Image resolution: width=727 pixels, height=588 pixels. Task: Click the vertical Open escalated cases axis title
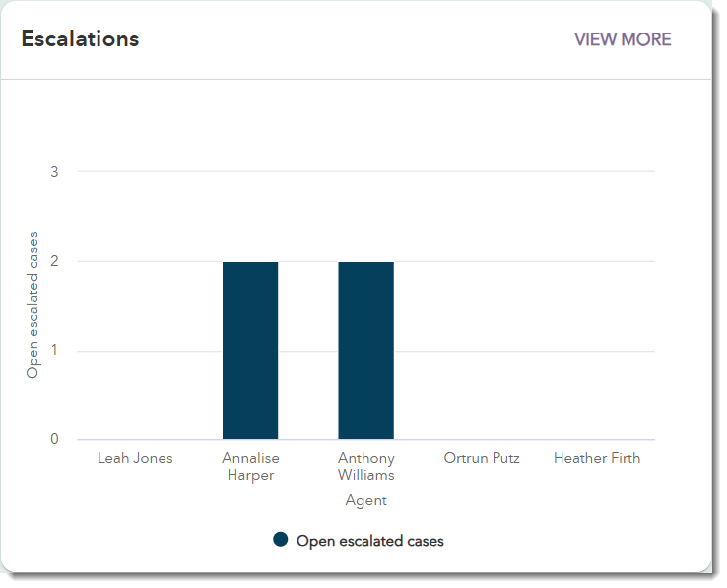click(x=32, y=305)
